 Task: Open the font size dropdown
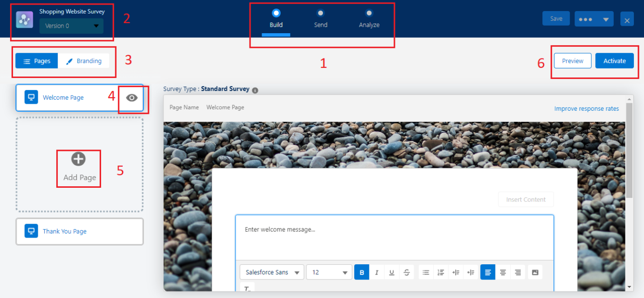tap(329, 272)
